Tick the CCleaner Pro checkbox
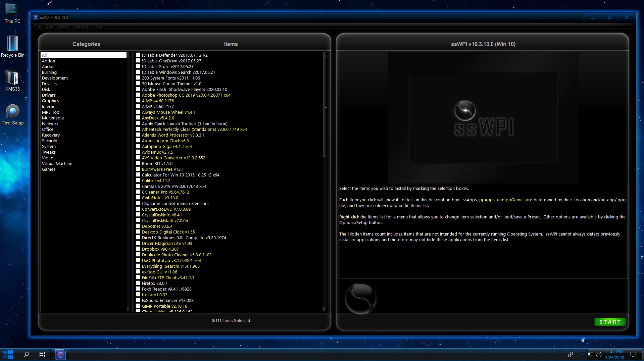This screenshot has width=644, height=361. (138, 192)
